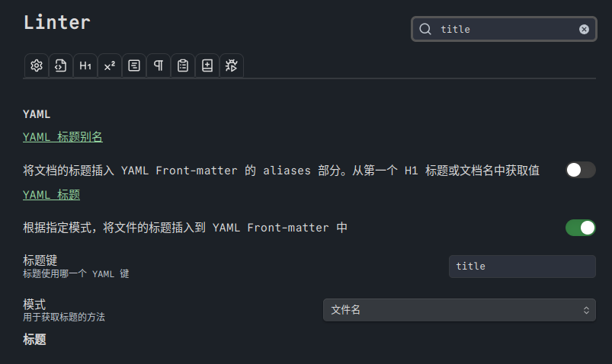The image size is (612, 364).
Task: Enable the YAML 标题别名 toggle
Action: coord(580,170)
